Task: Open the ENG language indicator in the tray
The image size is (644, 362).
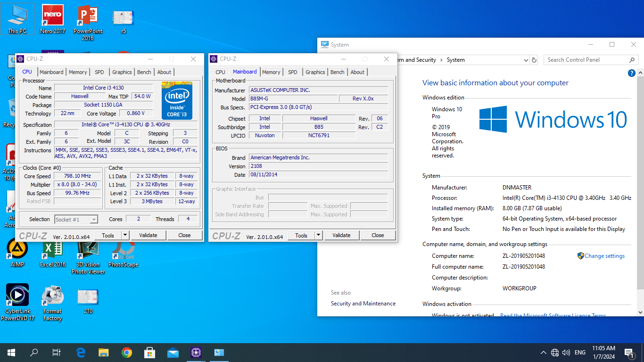Action: [x=580, y=353]
